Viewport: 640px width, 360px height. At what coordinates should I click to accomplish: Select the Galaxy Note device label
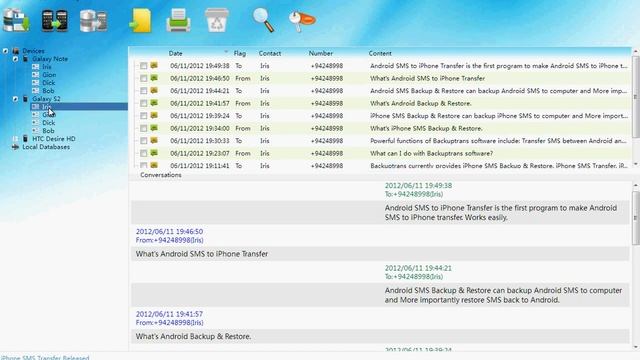50,59
